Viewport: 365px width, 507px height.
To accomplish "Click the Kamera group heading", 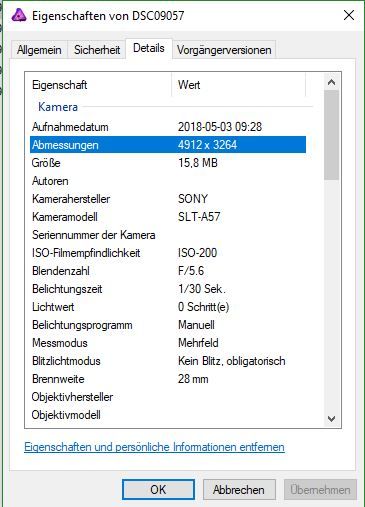I will pyautogui.click(x=58, y=107).
